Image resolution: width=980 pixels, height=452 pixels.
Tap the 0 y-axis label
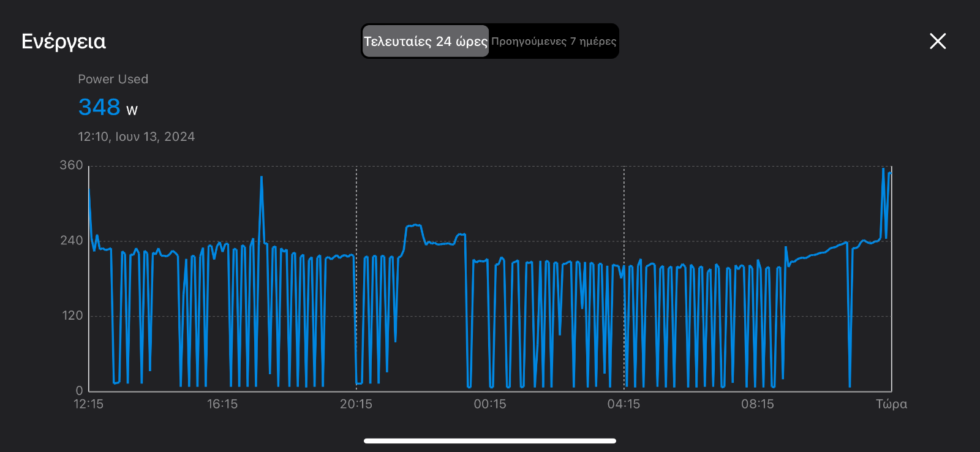point(79,390)
